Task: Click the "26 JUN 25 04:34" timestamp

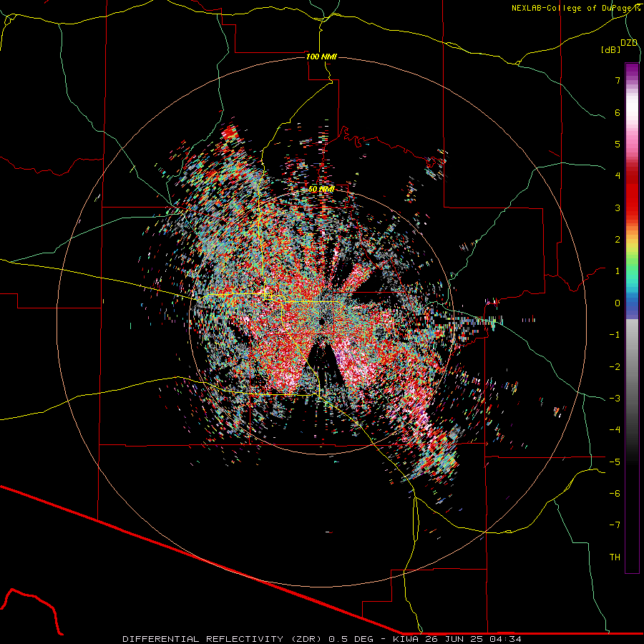Action: point(474,639)
